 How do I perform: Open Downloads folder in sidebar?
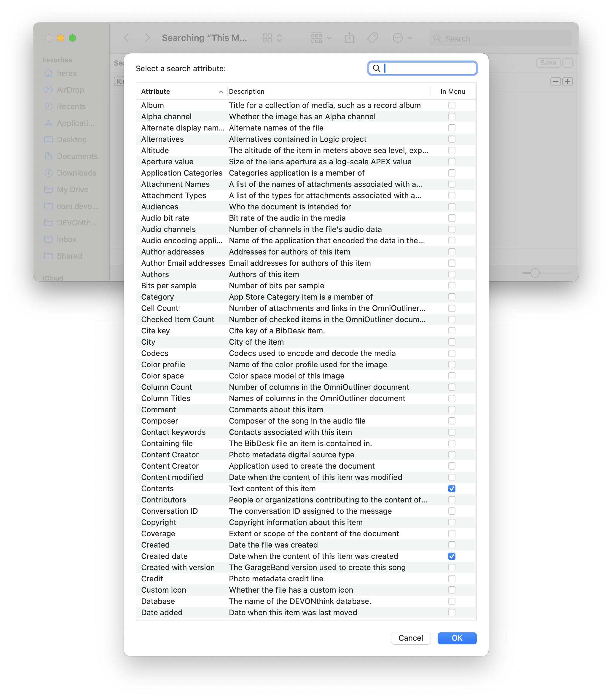(x=76, y=173)
